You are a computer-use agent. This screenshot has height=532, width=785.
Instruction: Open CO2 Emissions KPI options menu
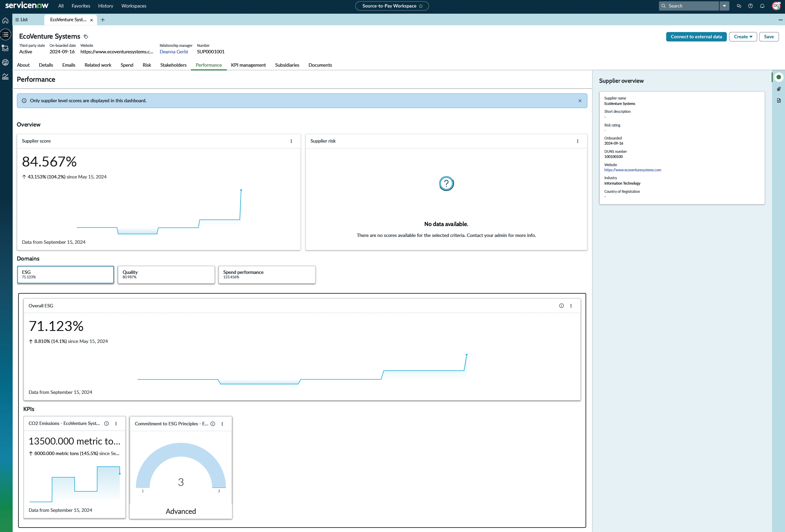click(116, 424)
